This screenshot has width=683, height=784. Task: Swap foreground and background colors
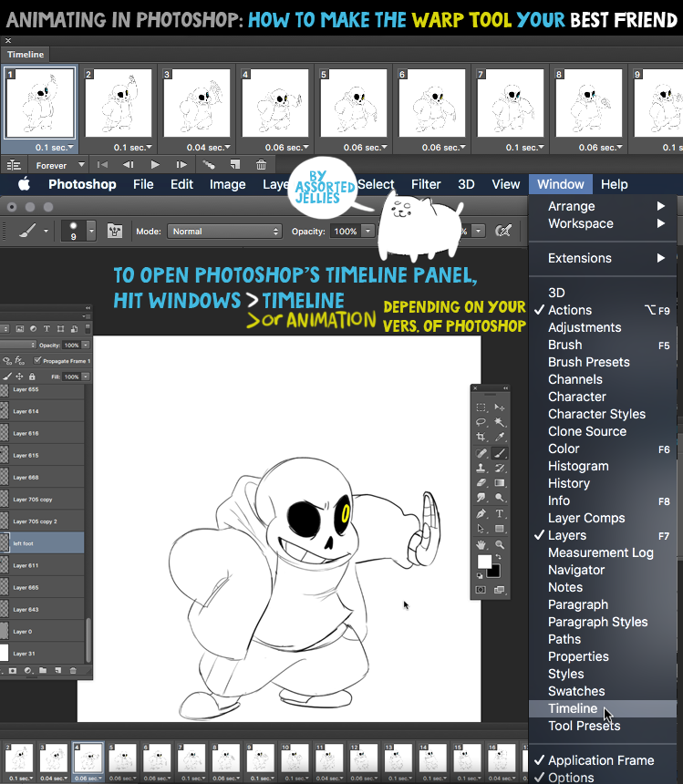[498, 556]
